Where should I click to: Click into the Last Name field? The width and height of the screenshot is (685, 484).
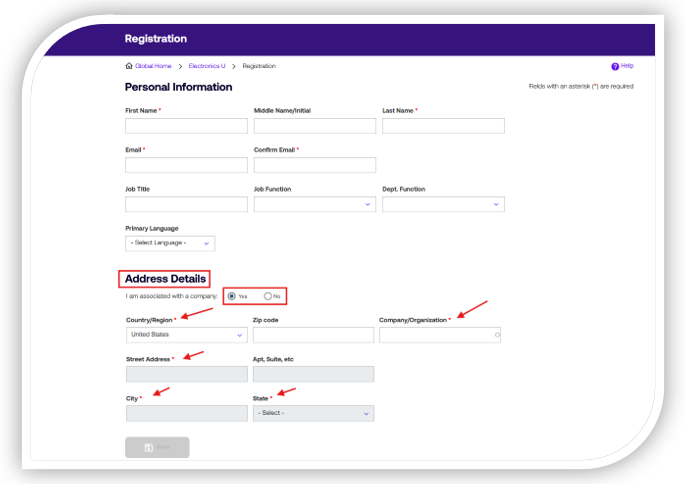[x=443, y=126]
